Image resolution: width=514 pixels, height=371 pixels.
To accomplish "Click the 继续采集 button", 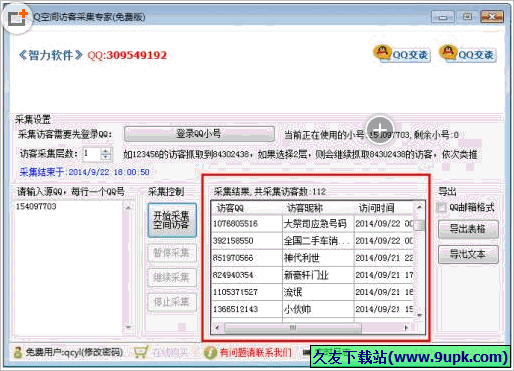I will [x=172, y=277].
